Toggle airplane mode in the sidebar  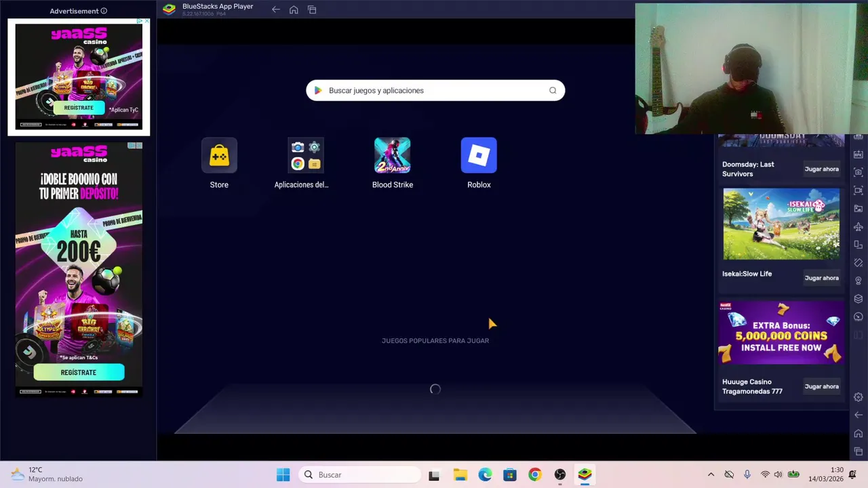pyautogui.click(x=859, y=226)
